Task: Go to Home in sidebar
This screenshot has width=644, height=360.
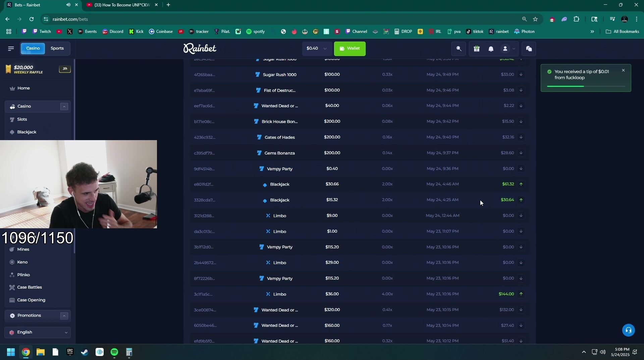Action: point(23,88)
